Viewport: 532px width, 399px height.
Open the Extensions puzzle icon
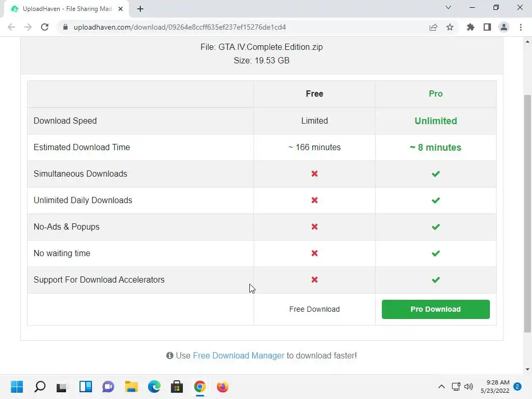pos(471,27)
